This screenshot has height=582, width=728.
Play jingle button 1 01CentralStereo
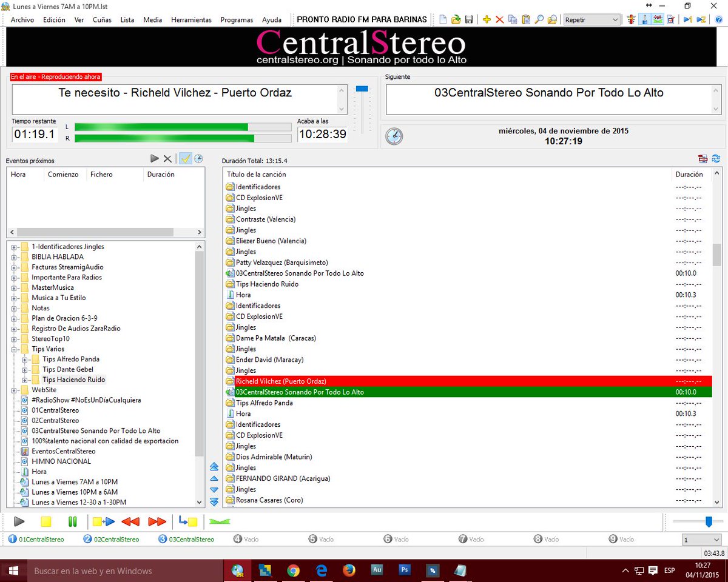click(x=36, y=539)
